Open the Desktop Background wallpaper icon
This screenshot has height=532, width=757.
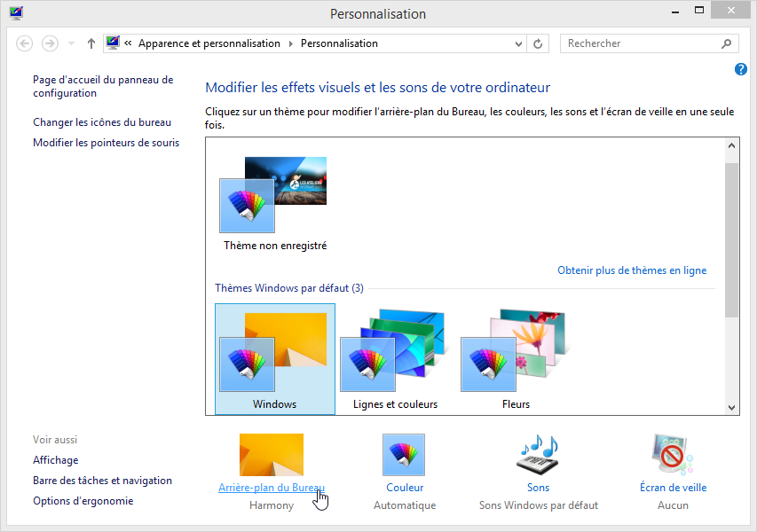click(x=272, y=454)
